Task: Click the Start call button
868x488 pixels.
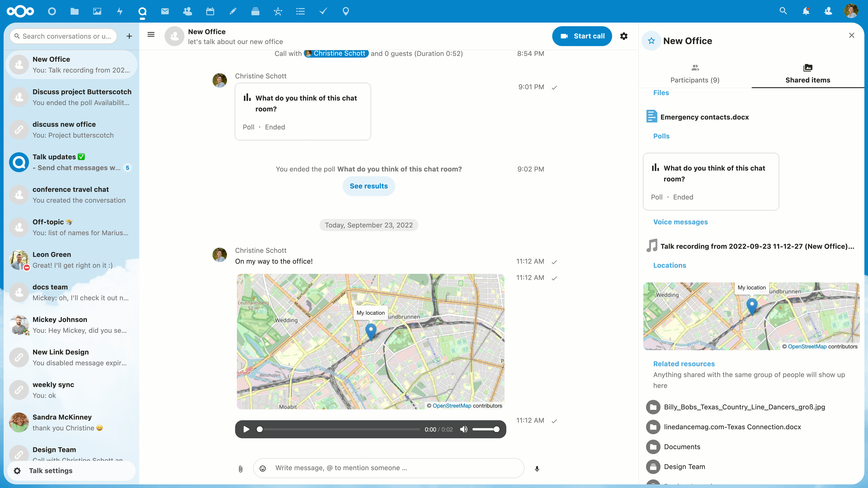Action: pos(582,36)
